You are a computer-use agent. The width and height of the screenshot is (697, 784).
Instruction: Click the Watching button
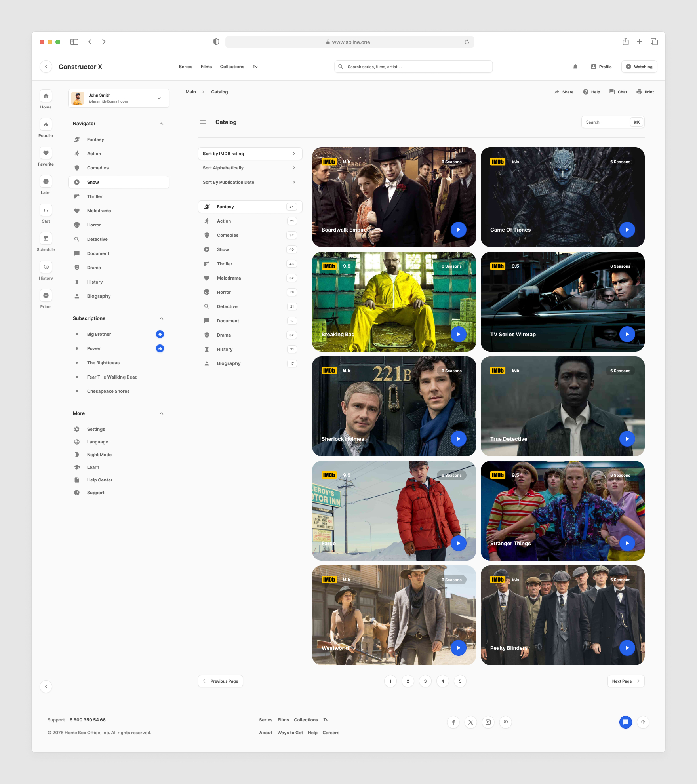pos(639,67)
